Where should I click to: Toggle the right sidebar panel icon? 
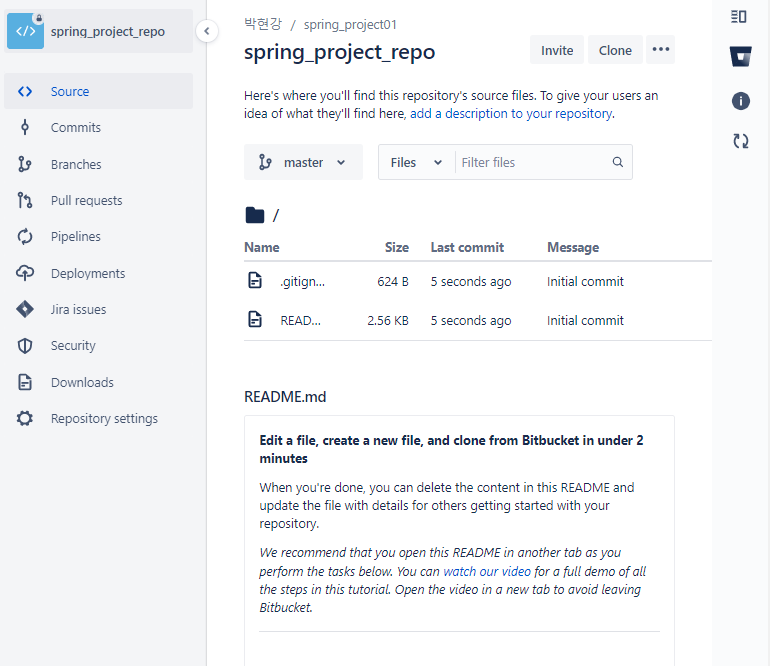click(739, 17)
